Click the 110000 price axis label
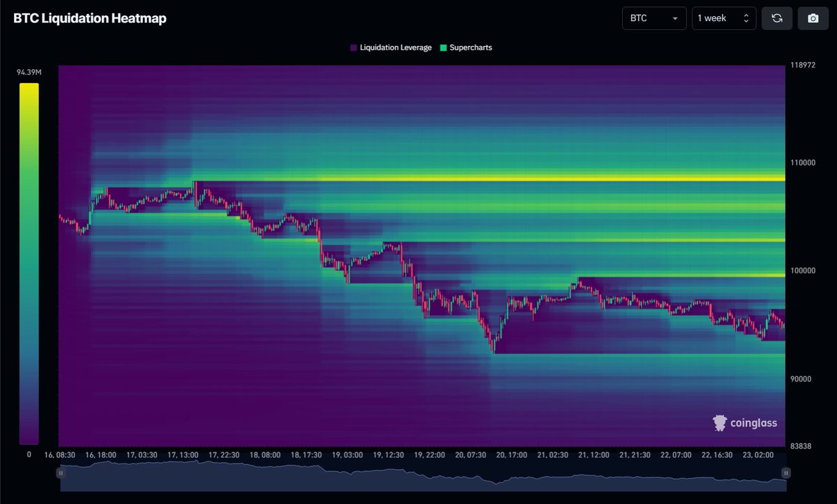Screen dimensions: 837x504 point(804,162)
